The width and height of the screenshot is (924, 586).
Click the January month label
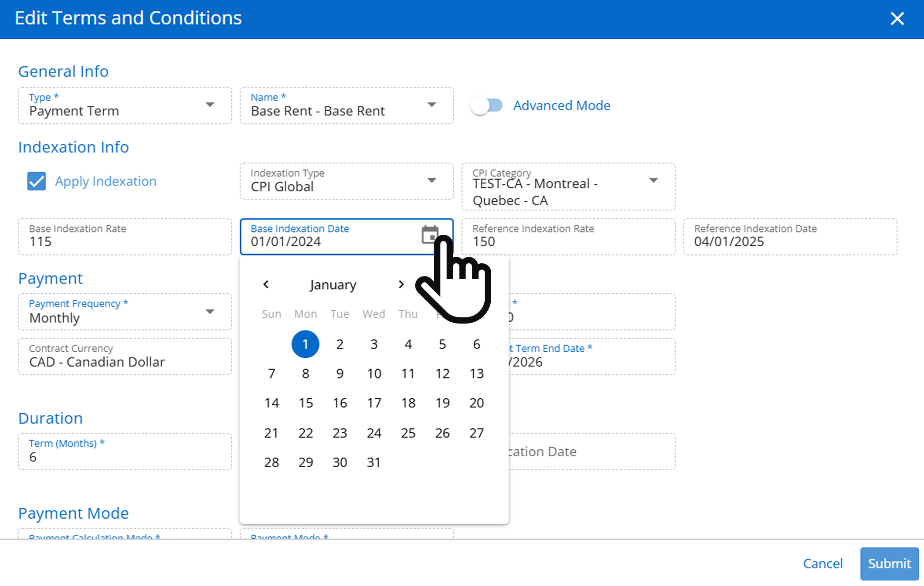click(x=333, y=285)
